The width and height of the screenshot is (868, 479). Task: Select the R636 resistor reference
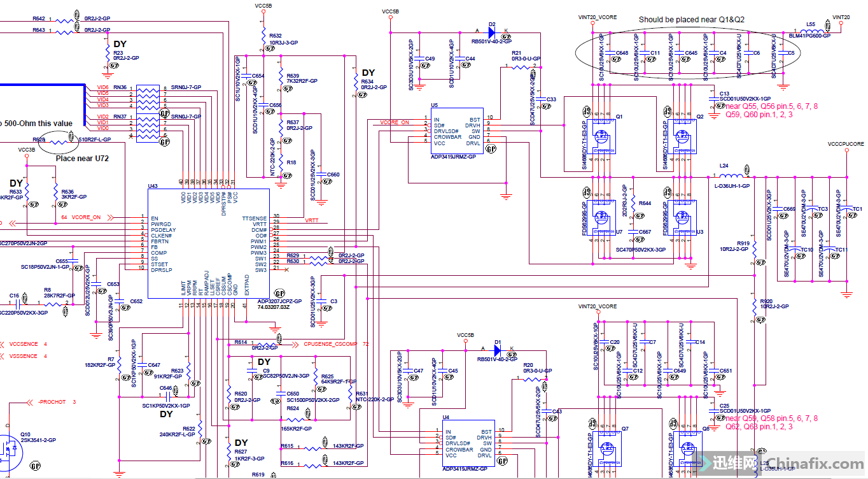[x=67, y=192]
